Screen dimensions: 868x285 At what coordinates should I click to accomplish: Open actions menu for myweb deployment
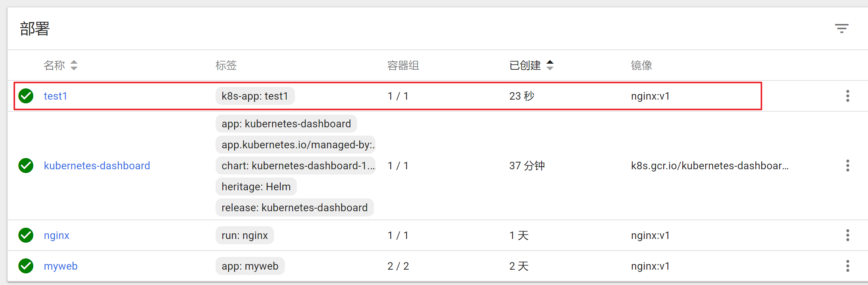click(847, 266)
